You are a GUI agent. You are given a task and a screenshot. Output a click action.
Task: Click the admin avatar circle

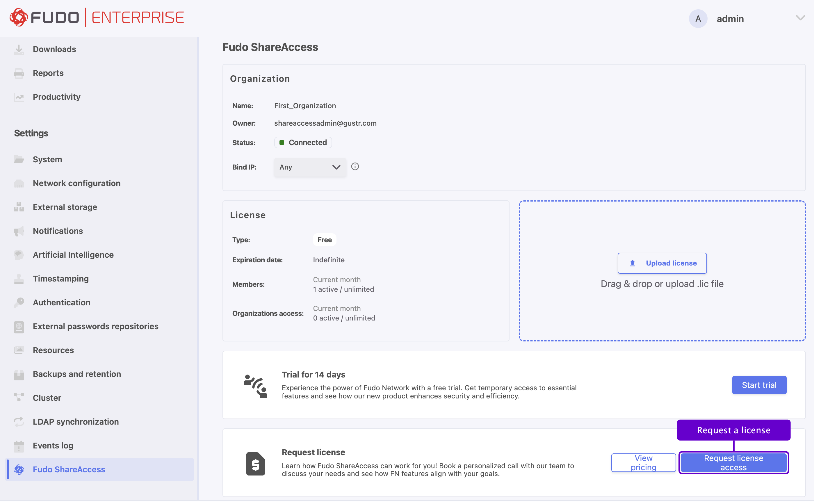point(698,19)
